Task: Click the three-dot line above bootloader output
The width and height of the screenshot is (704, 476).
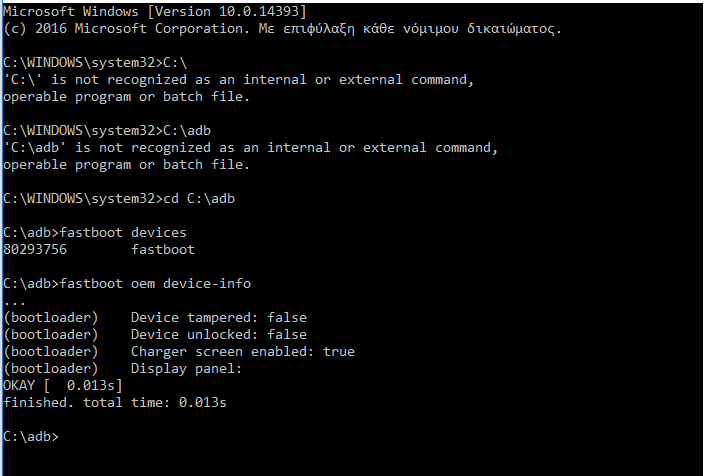Action: tap(15, 300)
